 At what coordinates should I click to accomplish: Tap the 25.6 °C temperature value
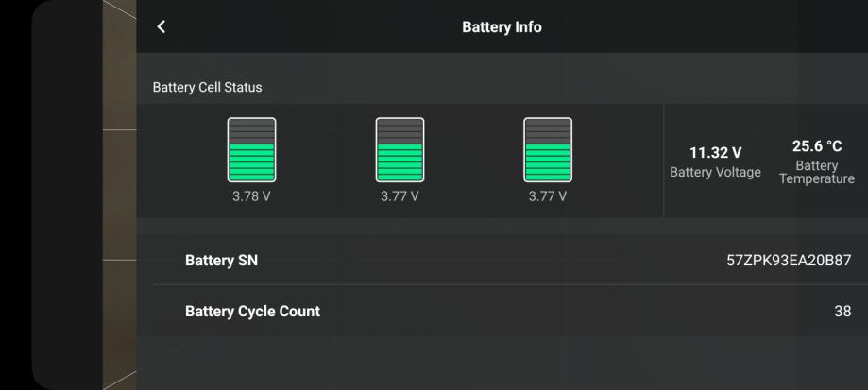pyautogui.click(x=817, y=146)
